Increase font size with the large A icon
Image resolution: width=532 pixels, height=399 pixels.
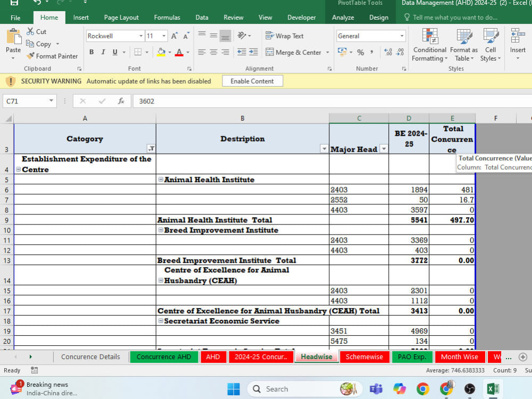174,36
